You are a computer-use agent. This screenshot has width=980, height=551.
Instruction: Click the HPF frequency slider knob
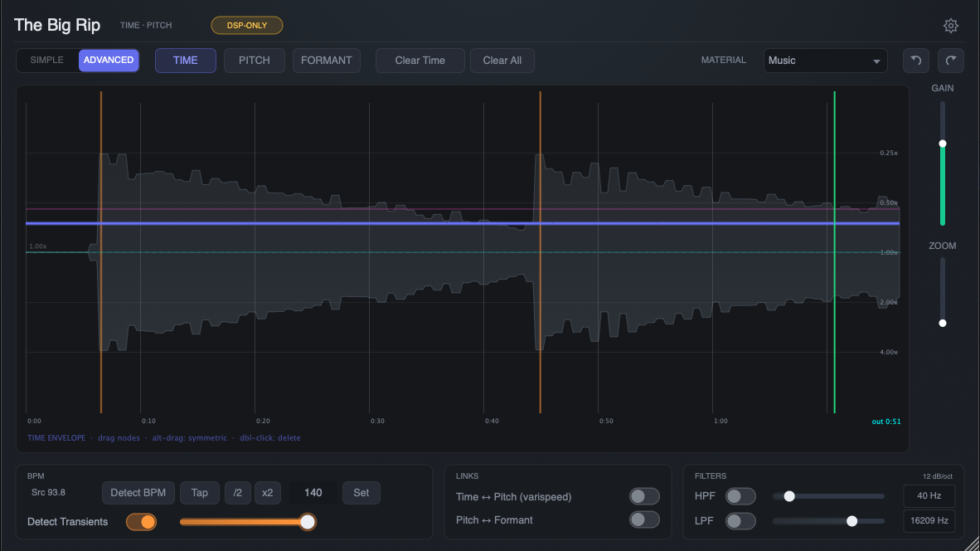pos(789,496)
